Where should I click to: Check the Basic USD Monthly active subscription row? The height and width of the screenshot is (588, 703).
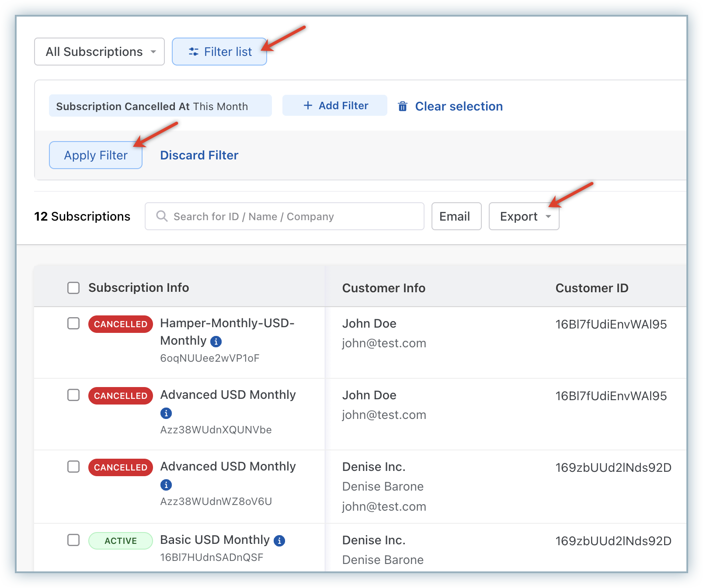[73, 540]
